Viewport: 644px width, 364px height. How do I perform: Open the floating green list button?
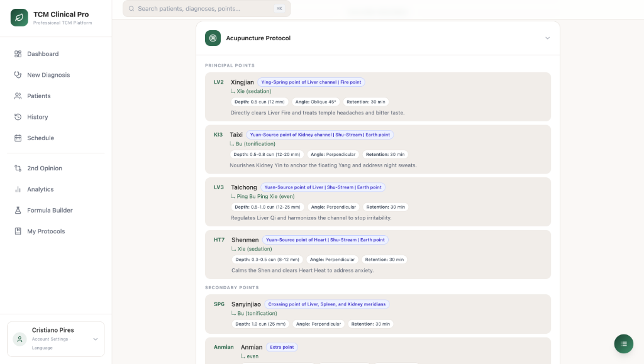(x=623, y=344)
